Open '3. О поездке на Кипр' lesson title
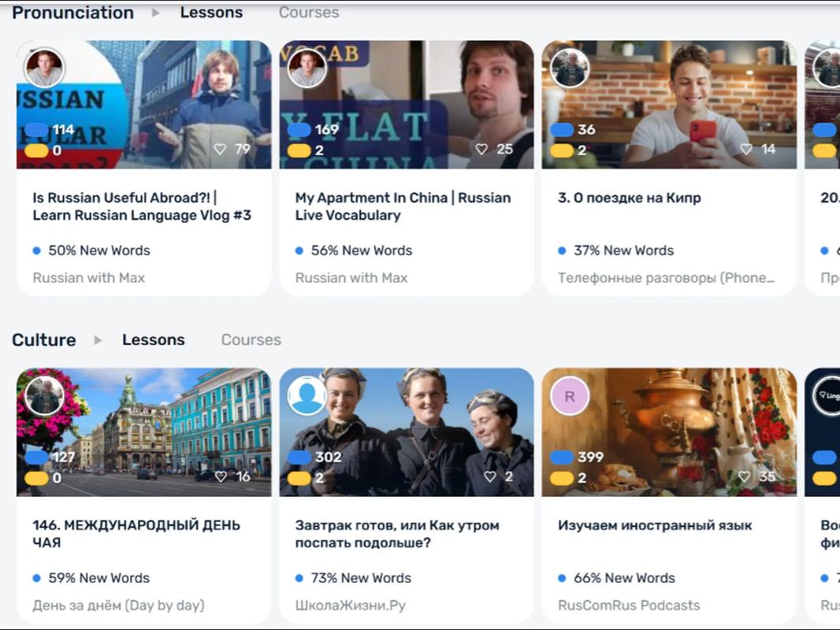This screenshot has width=840, height=630. (x=629, y=198)
